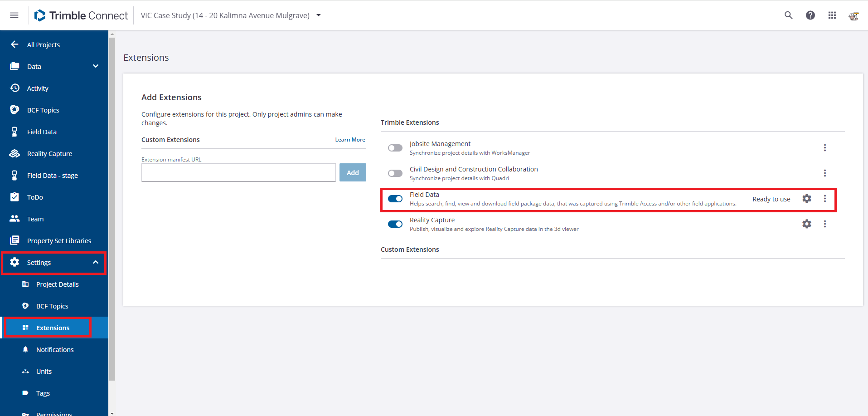868x416 pixels.
Task: Click the Units icon
Action: tap(25, 371)
